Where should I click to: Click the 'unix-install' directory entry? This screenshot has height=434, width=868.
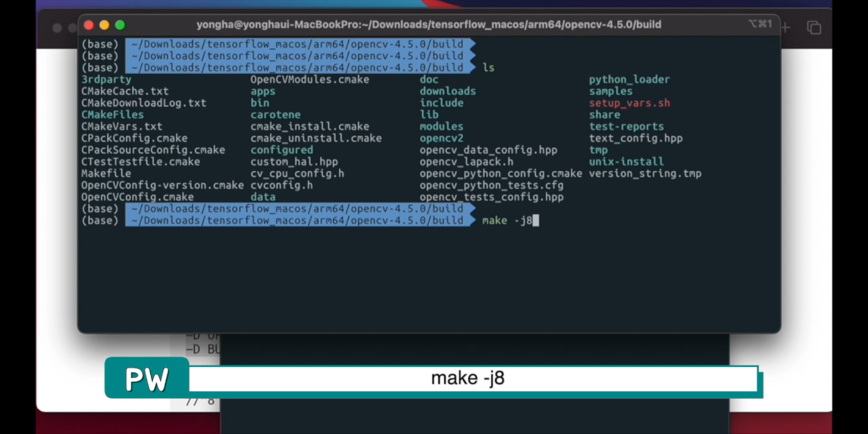627,162
